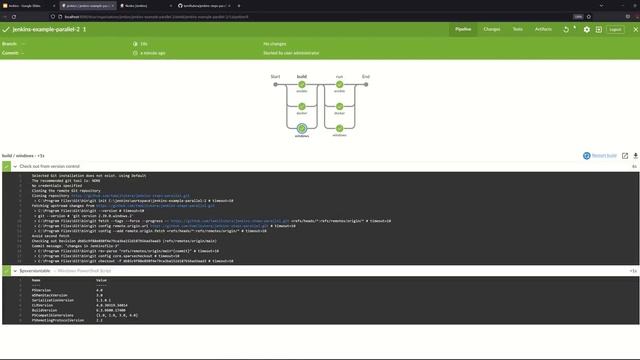
Task: Open the cloning repository GitHub URL link
Action: point(130,196)
